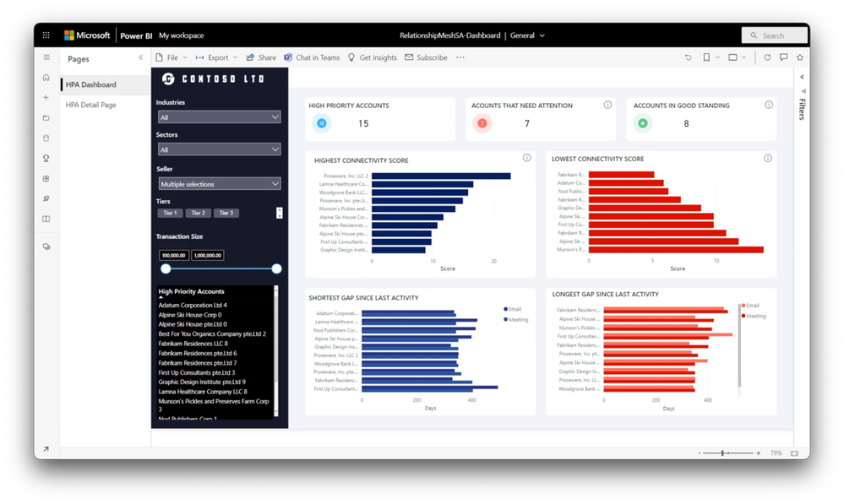Toggle the left navigation hamburger menu
Image resolution: width=844 pixels, height=504 pixels.
pos(46,57)
